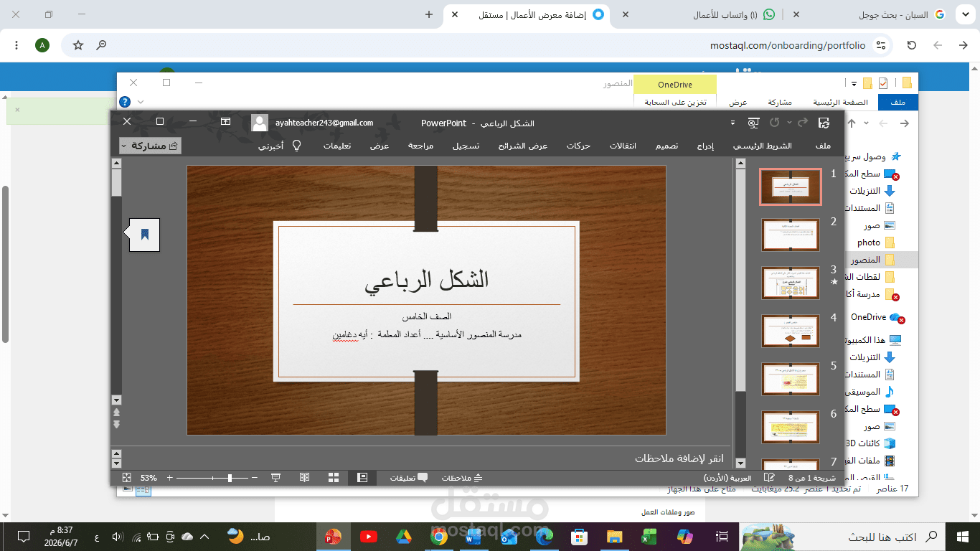Open the ملف tab in PowerPoint ribbon
The image size is (980, 551).
(x=824, y=146)
